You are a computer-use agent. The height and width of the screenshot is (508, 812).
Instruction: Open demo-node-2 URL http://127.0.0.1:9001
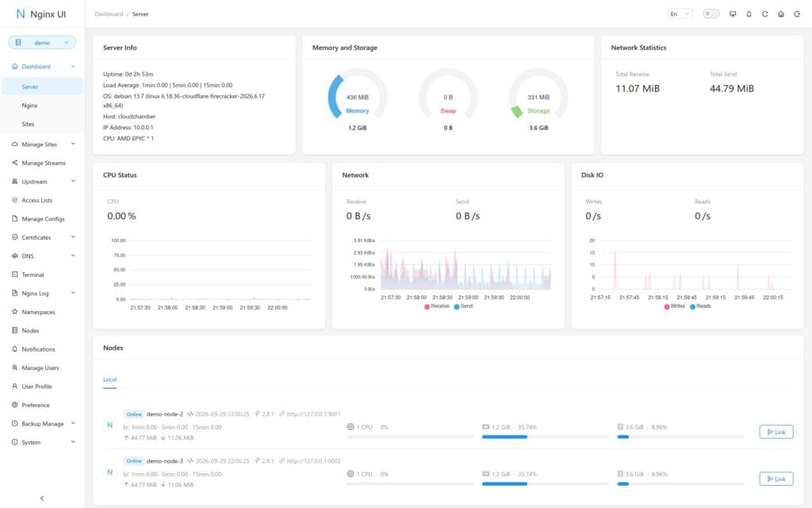[x=313, y=414]
